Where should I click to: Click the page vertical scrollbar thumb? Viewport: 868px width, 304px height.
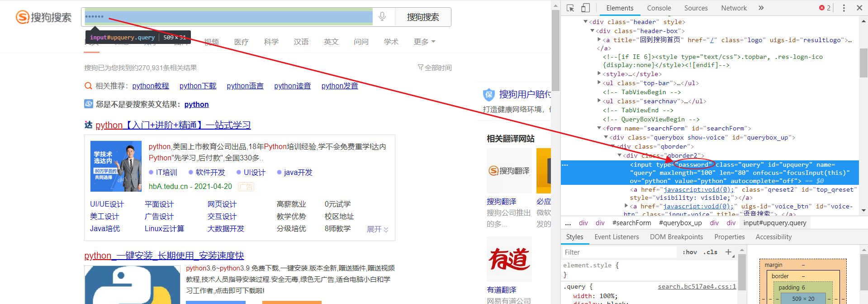tap(555, 50)
